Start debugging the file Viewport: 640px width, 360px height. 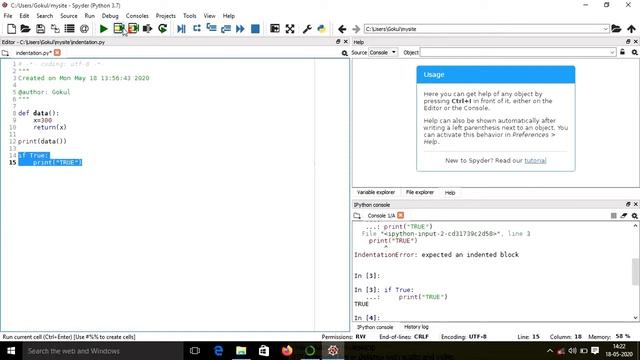click(x=181, y=29)
